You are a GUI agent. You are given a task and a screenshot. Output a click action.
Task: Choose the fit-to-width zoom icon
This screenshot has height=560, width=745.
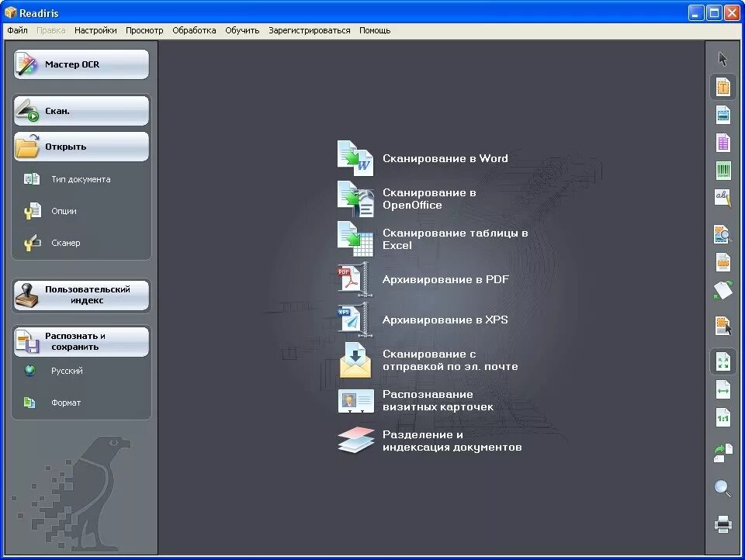coord(722,390)
